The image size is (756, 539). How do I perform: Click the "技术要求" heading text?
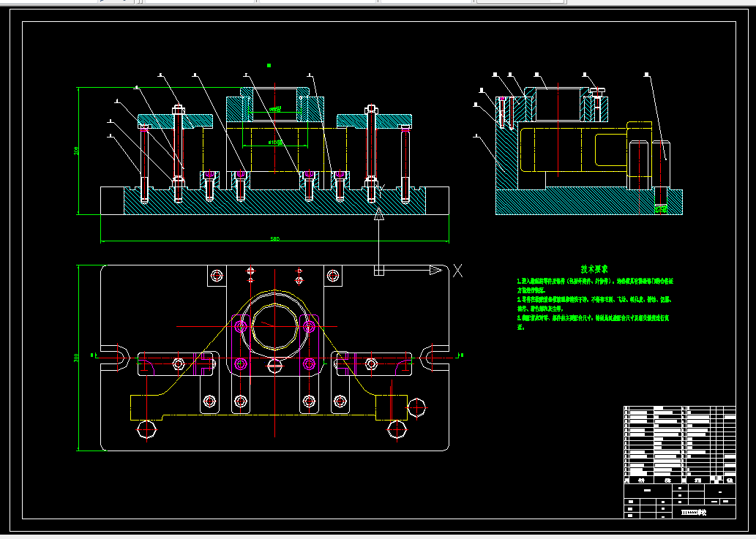[594, 269]
